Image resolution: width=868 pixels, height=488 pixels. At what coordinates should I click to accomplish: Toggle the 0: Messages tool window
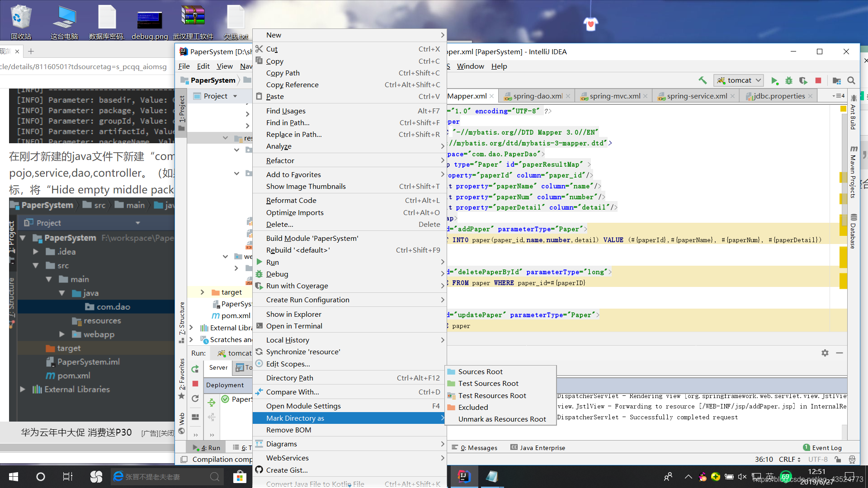coord(475,448)
